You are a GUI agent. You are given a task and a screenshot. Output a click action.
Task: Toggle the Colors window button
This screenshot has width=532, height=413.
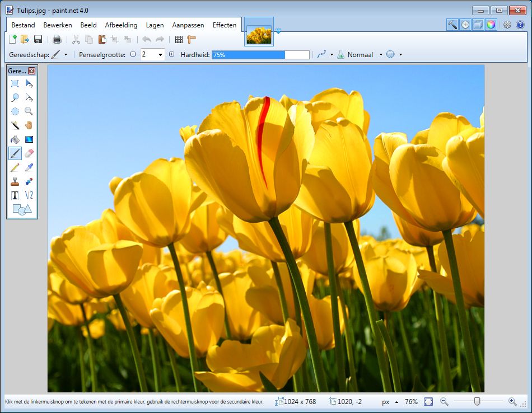(x=491, y=25)
